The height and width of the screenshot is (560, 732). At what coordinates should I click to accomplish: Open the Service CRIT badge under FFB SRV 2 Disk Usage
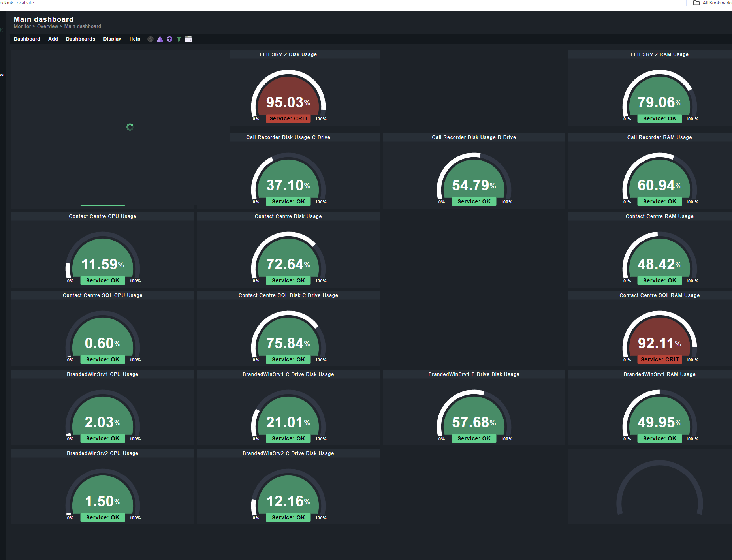point(288,118)
